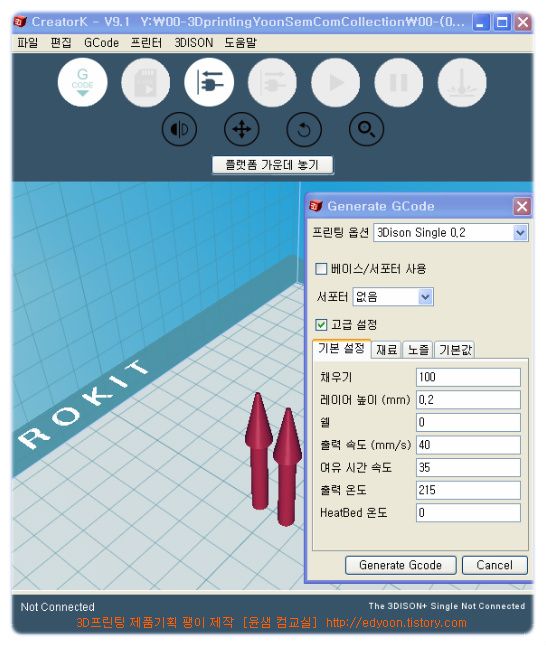This screenshot has width=546, height=646.
Task: Select the rotate object tool
Action: click(304, 129)
